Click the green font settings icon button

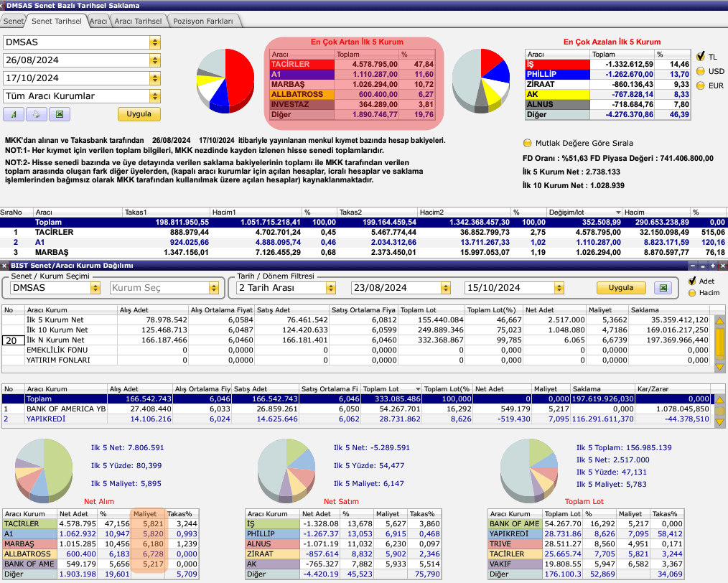click(x=14, y=114)
